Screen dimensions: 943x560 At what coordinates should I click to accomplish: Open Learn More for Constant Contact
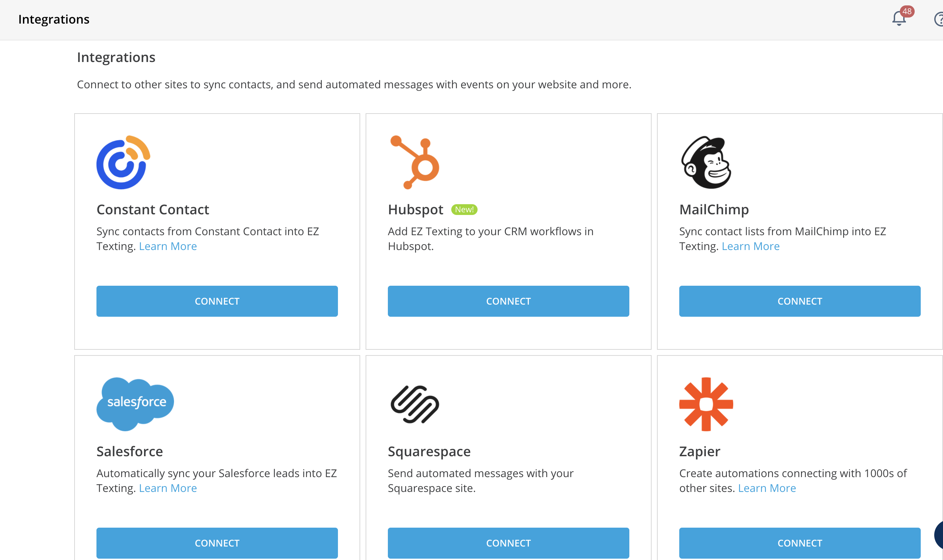click(168, 246)
